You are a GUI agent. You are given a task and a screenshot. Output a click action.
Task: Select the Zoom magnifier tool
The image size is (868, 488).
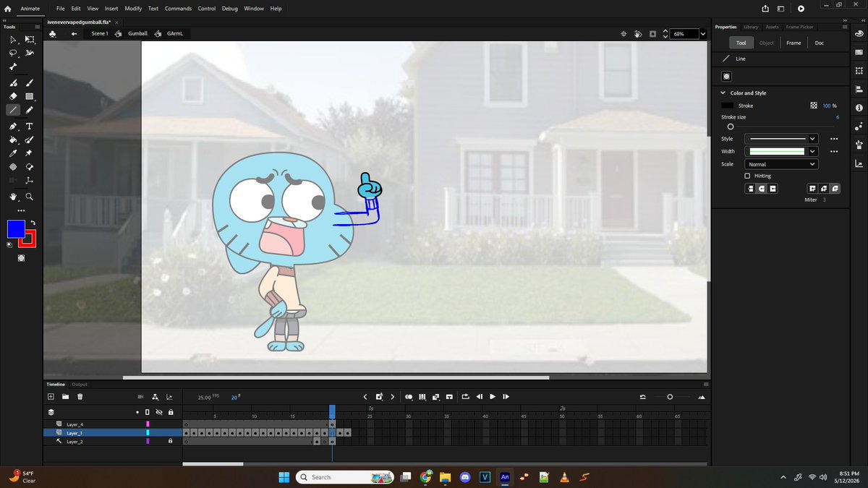point(30,196)
